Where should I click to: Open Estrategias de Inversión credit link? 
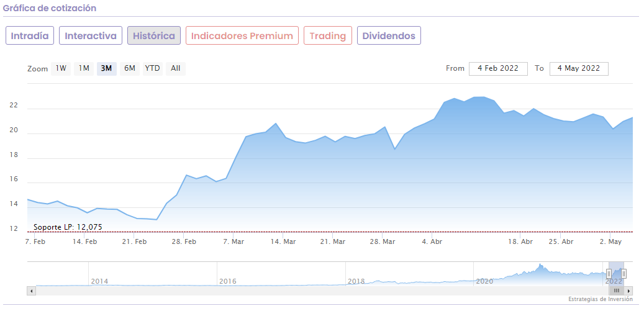pos(600,299)
